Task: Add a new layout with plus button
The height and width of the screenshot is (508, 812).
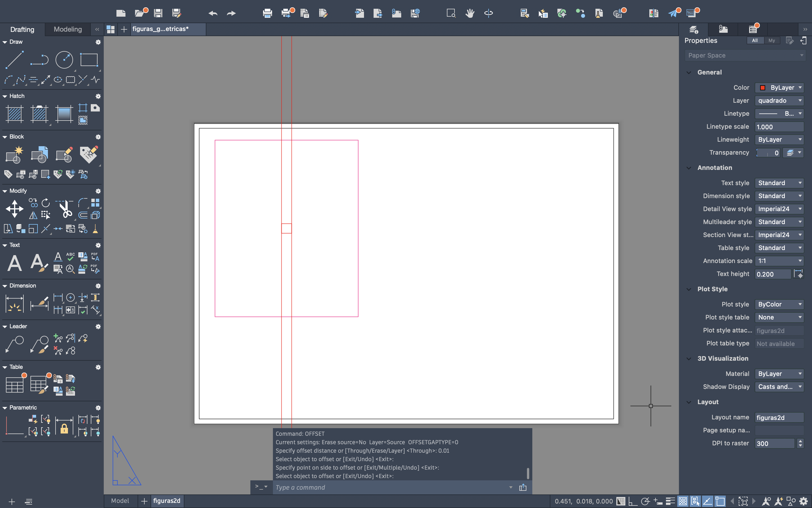Action: click(x=144, y=501)
